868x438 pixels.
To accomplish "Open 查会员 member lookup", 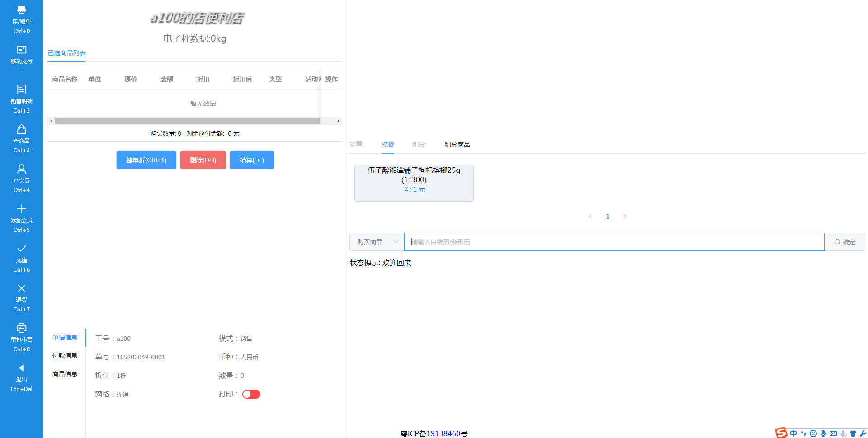I will tap(21, 179).
